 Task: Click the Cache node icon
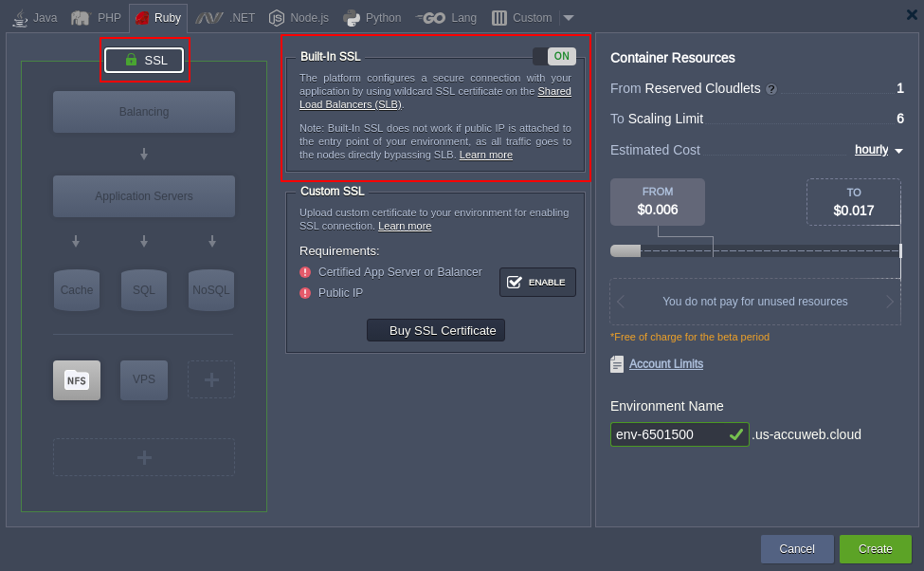pyautogui.click(x=77, y=290)
